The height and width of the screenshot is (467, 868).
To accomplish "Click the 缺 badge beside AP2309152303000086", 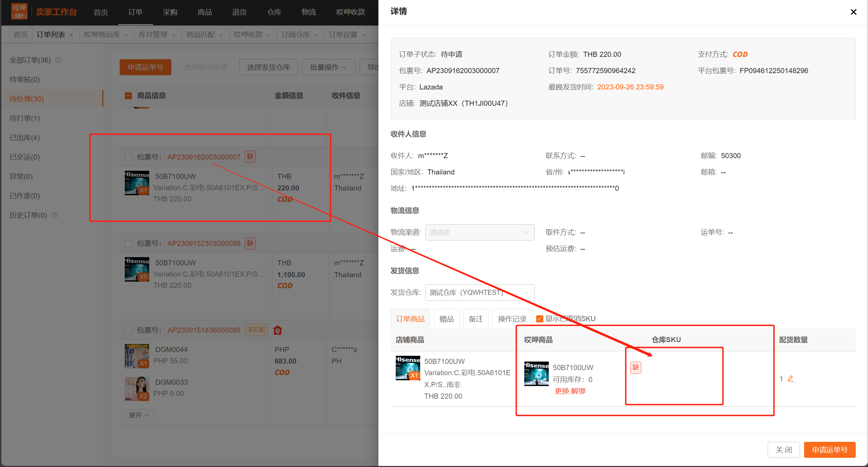I will tap(250, 243).
